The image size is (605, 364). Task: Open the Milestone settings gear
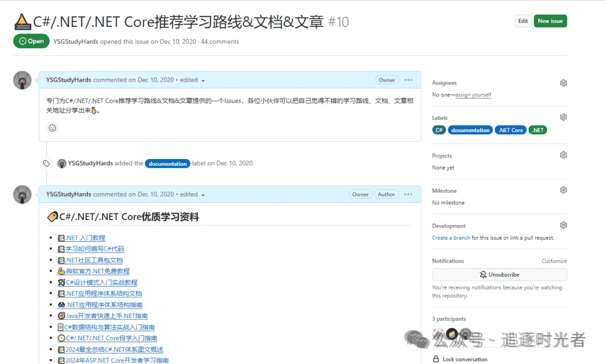pos(564,190)
